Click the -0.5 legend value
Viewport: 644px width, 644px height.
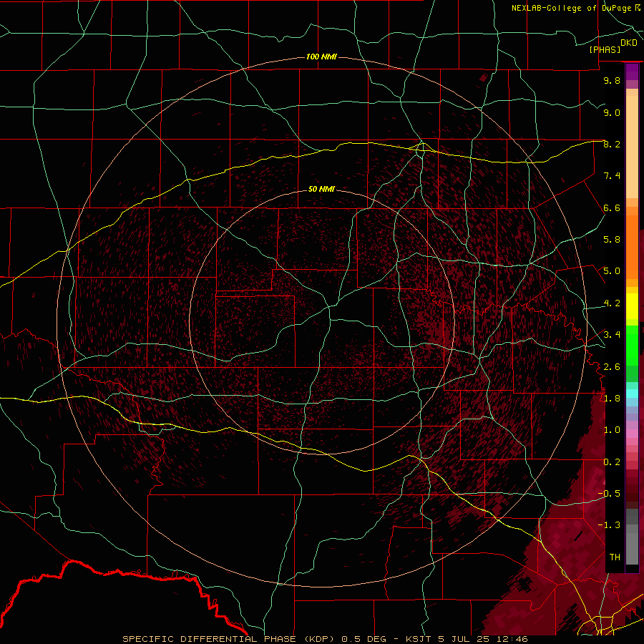[x=609, y=494]
